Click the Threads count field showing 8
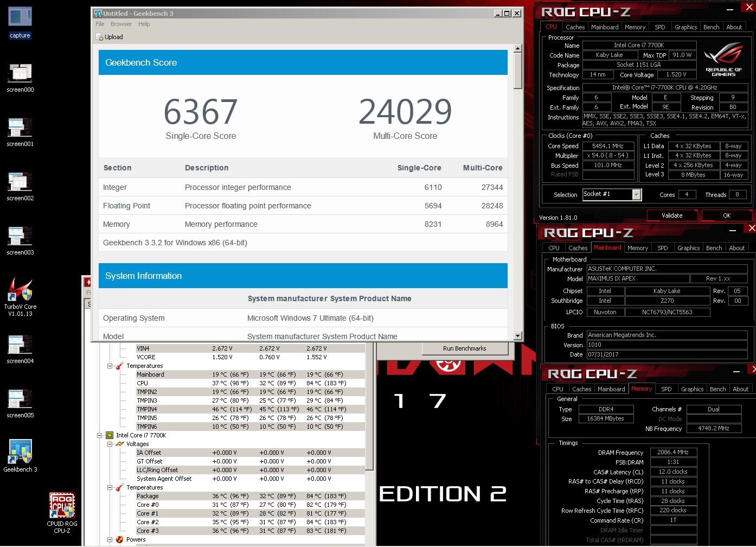Viewport: 756px width, 547px height. 737,194
